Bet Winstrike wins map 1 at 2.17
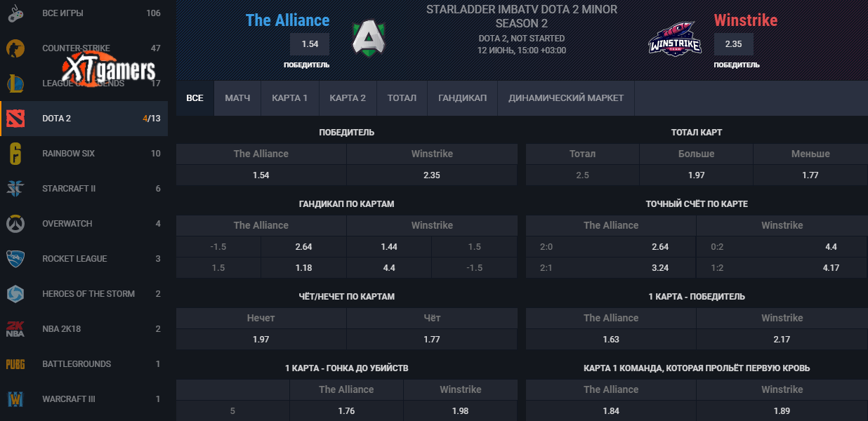 [x=782, y=340]
